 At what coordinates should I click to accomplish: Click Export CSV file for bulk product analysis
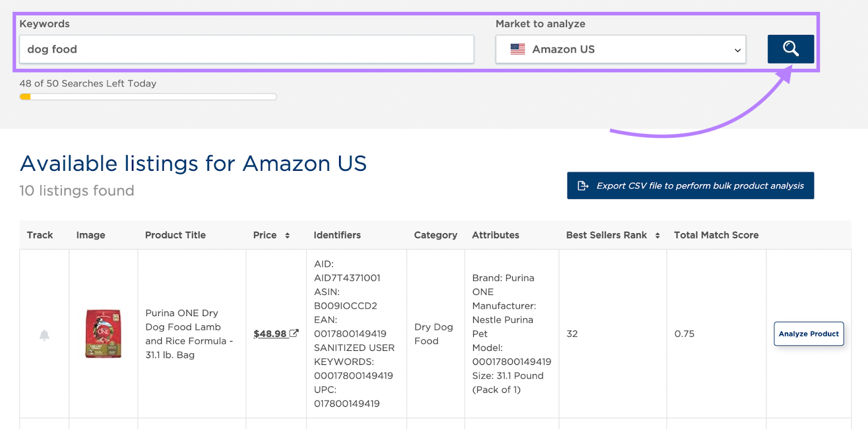coord(690,185)
